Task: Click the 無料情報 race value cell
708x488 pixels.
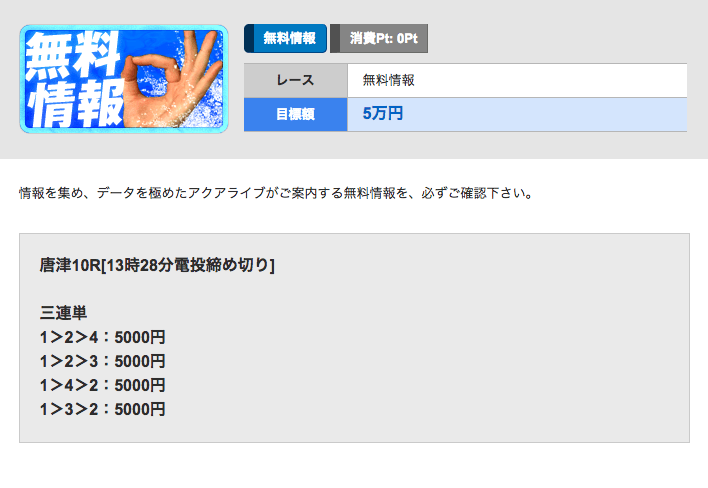Action: 517,80
